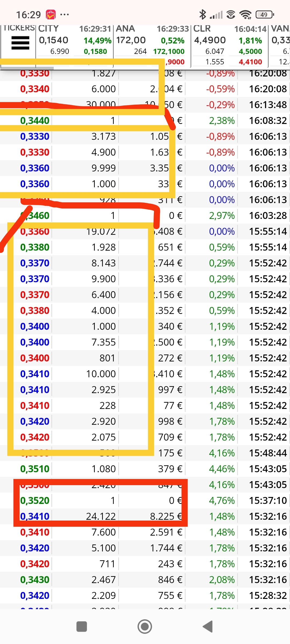
Task: Select the volume 2.920 cell
Action: coord(104,422)
